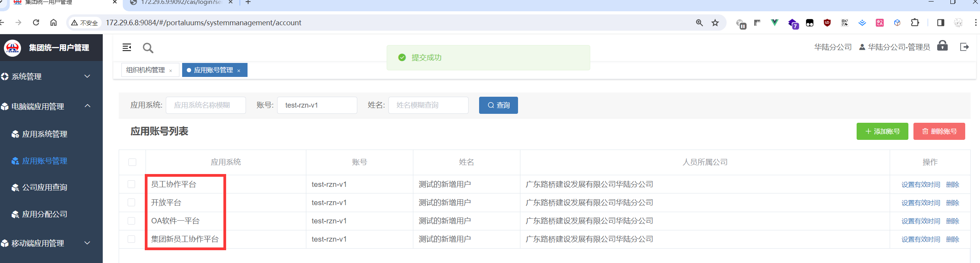Screen dimensions: 980x263
Task: Click the 查询 search button
Action: [x=499, y=105]
